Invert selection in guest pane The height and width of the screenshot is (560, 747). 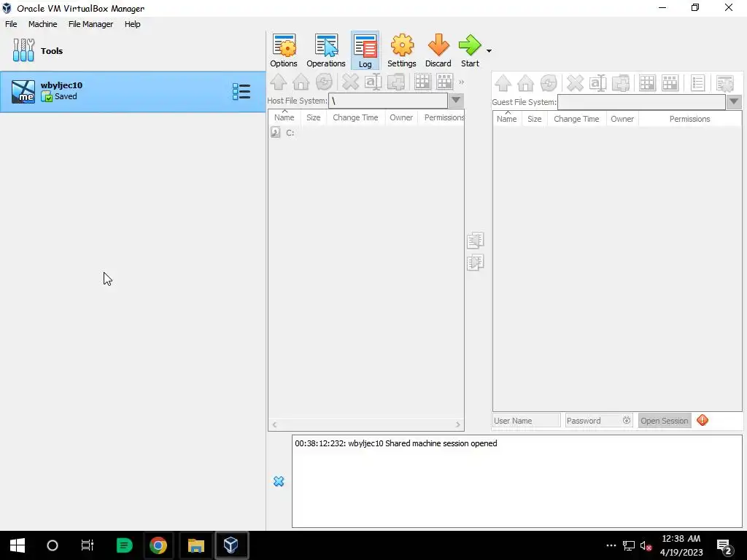click(x=670, y=83)
